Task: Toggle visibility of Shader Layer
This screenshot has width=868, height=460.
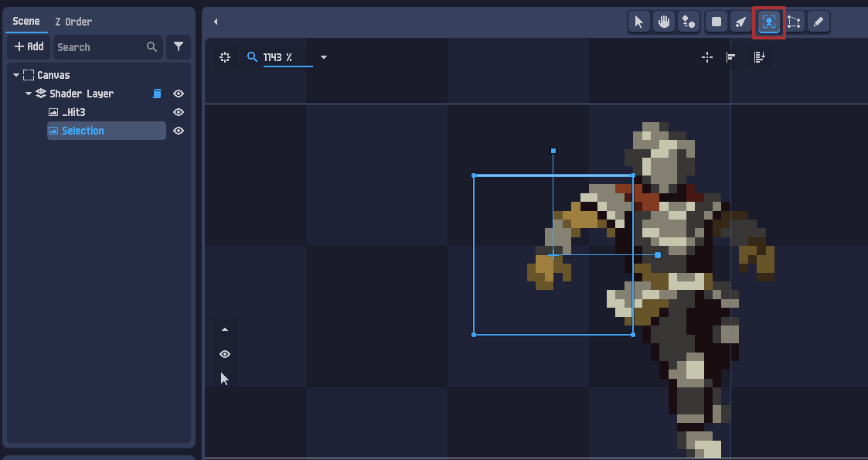Action: click(179, 94)
